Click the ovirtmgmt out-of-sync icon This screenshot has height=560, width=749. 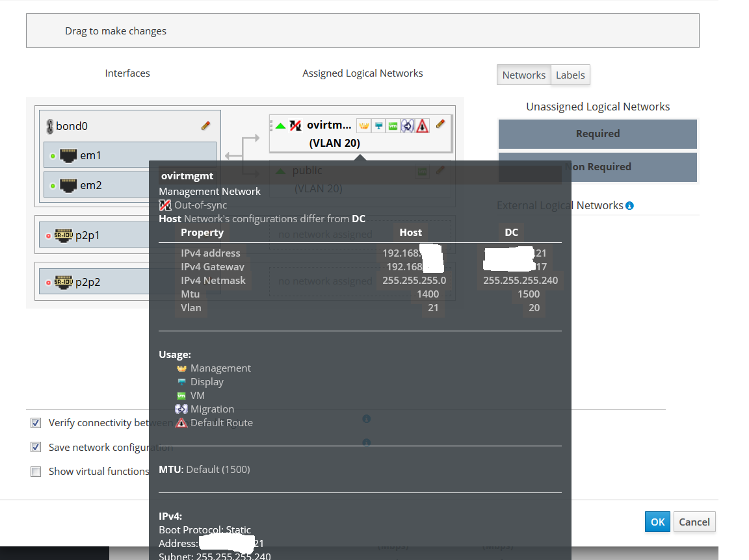(296, 125)
